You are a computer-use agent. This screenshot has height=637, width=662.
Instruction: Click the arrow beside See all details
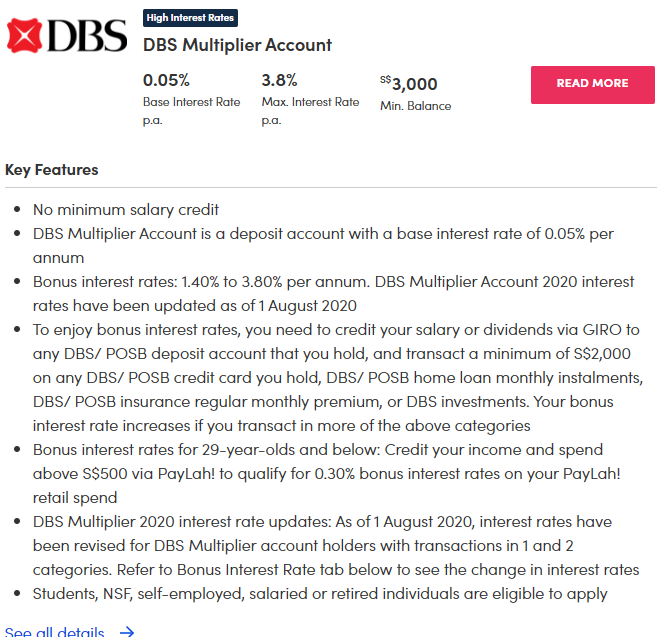point(126,631)
